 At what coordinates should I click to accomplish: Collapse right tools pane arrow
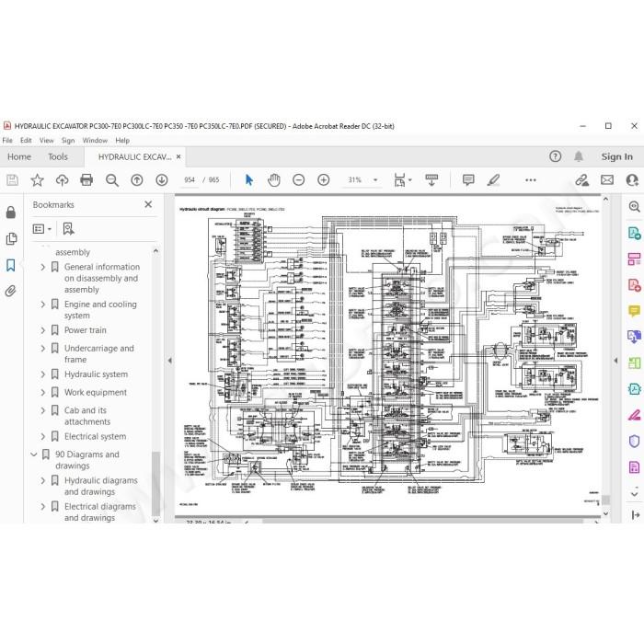615,361
